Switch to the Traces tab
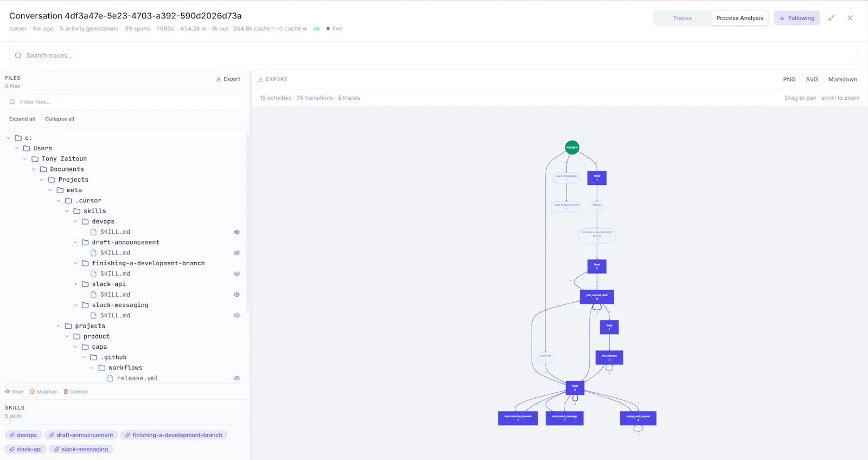The height and width of the screenshot is (460, 868). click(x=682, y=18)
